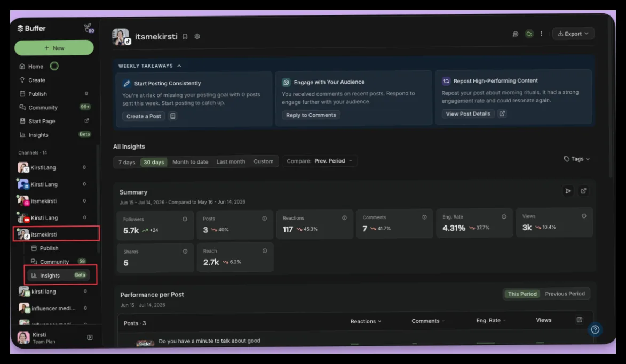Click the chat bubble icon left of Export
Viewport: 626px width, 364px height.
click(516, 34)
